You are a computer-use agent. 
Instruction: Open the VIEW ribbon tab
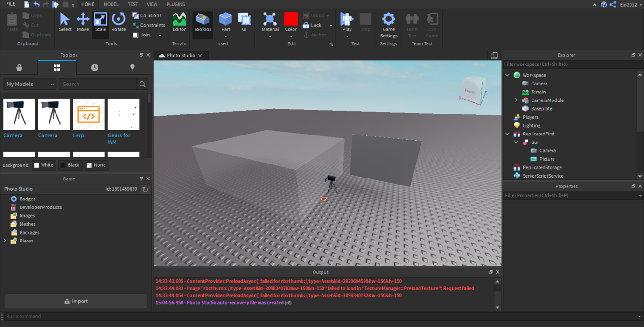click(152, 4)
